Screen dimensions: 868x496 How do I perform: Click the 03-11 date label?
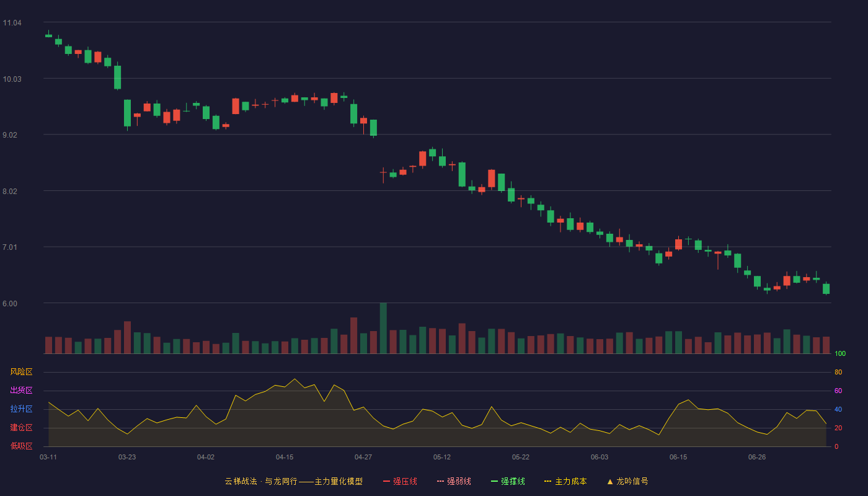coord(48,457)
